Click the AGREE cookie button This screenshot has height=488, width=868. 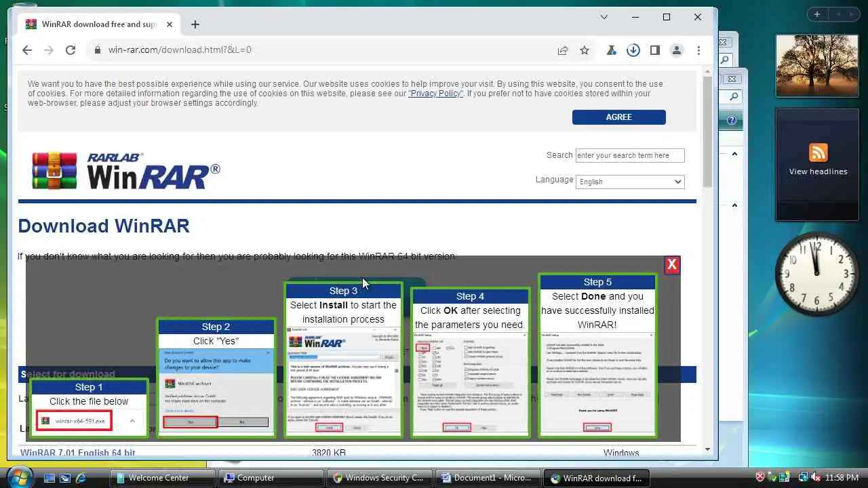point(618,117)
